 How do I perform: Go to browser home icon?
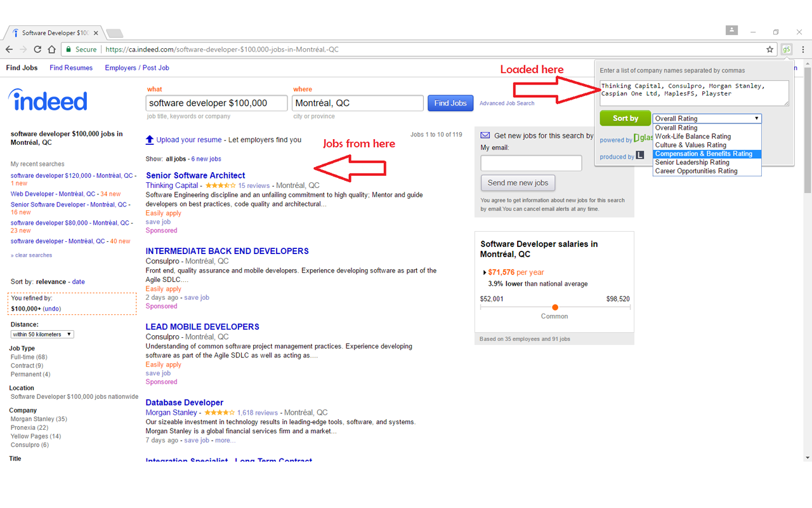coord(51,50)
